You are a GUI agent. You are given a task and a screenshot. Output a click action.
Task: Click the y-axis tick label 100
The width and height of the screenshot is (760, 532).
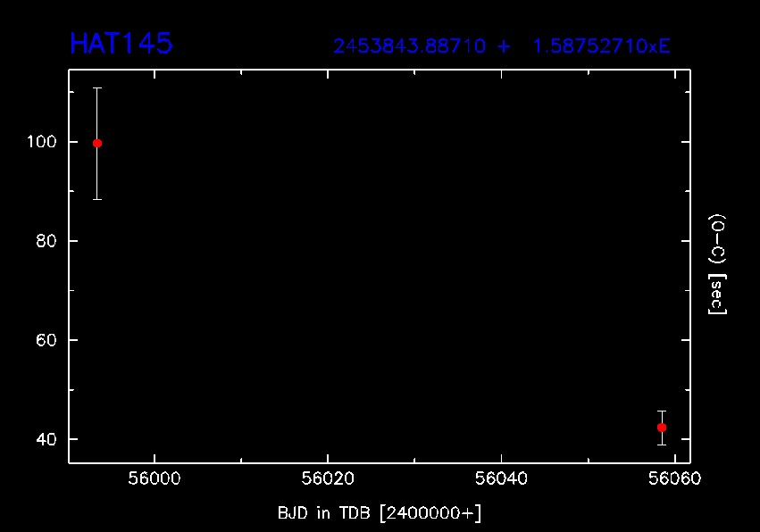coord(43,142)
